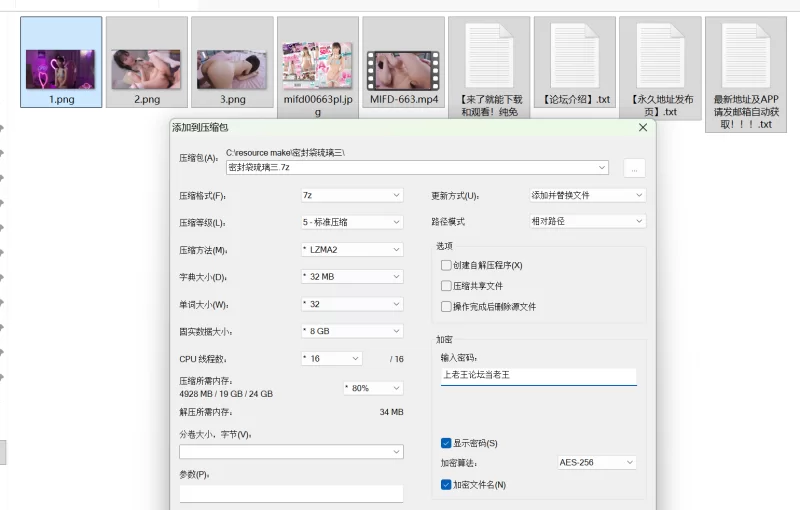
Task: Enable the 创建自解压程序 checkbox
Action: click(x=446, y=265)
